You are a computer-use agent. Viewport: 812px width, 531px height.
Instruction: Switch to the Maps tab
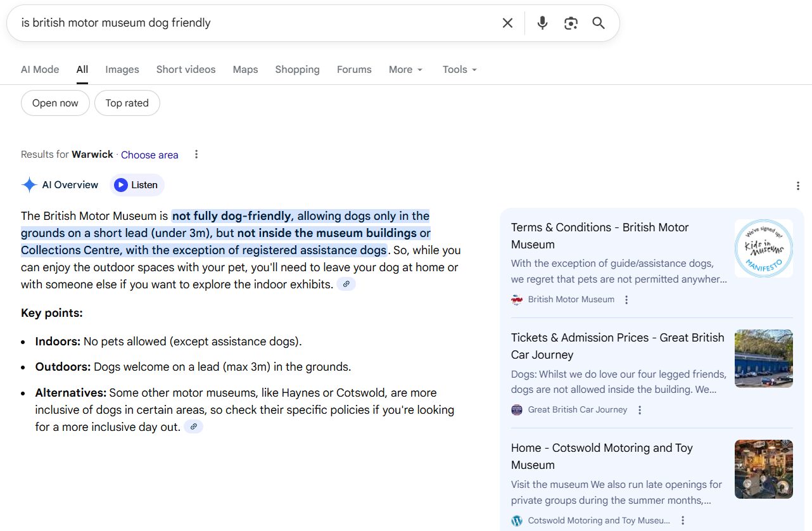(245, 70)
